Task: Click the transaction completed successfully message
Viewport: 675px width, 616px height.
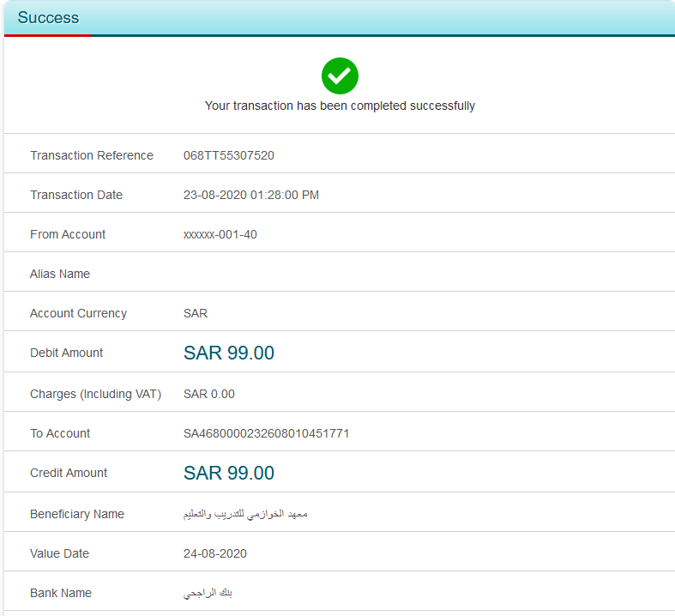Action: tap(340, 106)
